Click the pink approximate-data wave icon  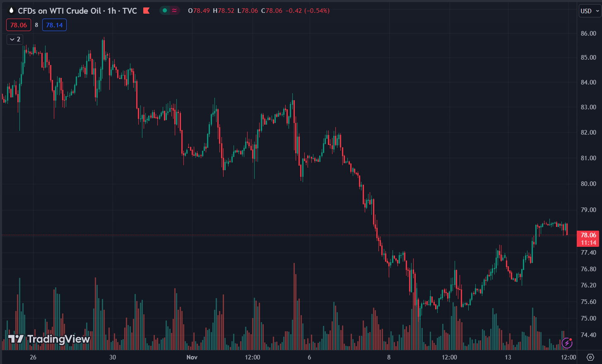point(174,11)
